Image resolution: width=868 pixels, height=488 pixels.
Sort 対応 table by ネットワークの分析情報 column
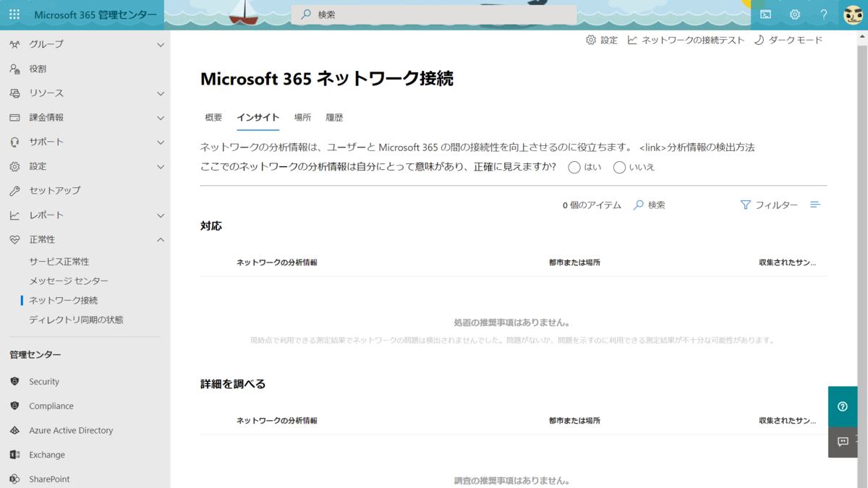(277, 262)
